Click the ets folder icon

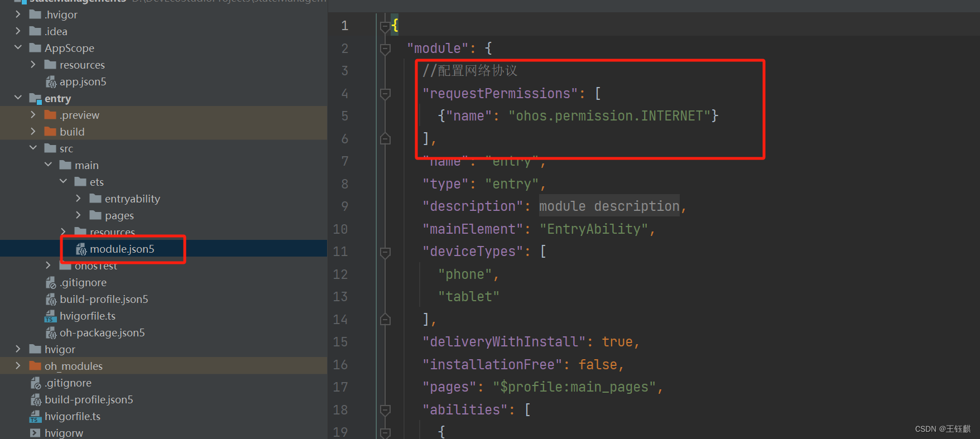[x=80, y=182]
